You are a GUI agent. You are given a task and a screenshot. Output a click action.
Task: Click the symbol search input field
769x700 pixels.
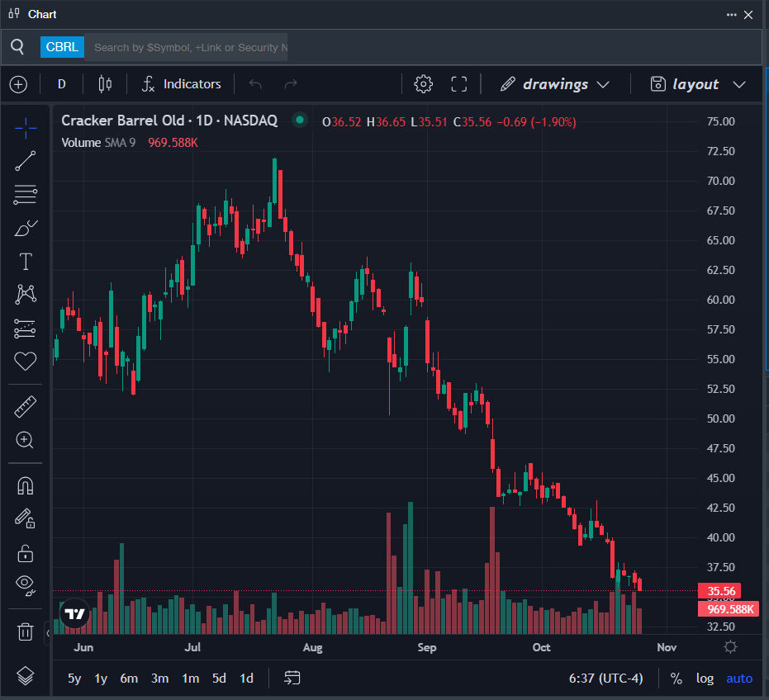(189, 47)
